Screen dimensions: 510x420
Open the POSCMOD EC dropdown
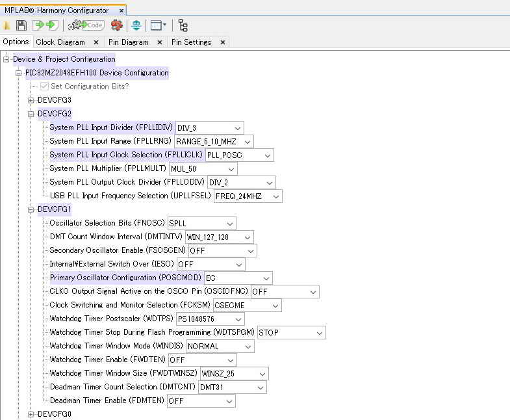coord(238,278)
